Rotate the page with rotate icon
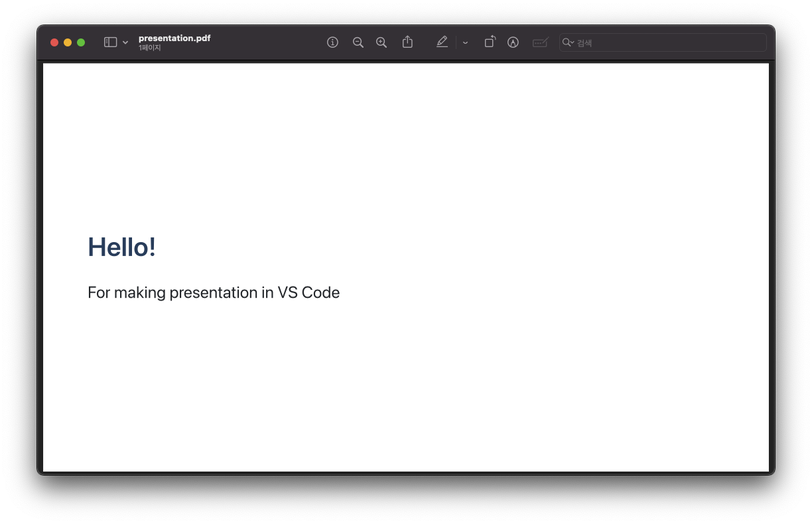The height and width of the screenshot is (524, 812). coord(490,42)
